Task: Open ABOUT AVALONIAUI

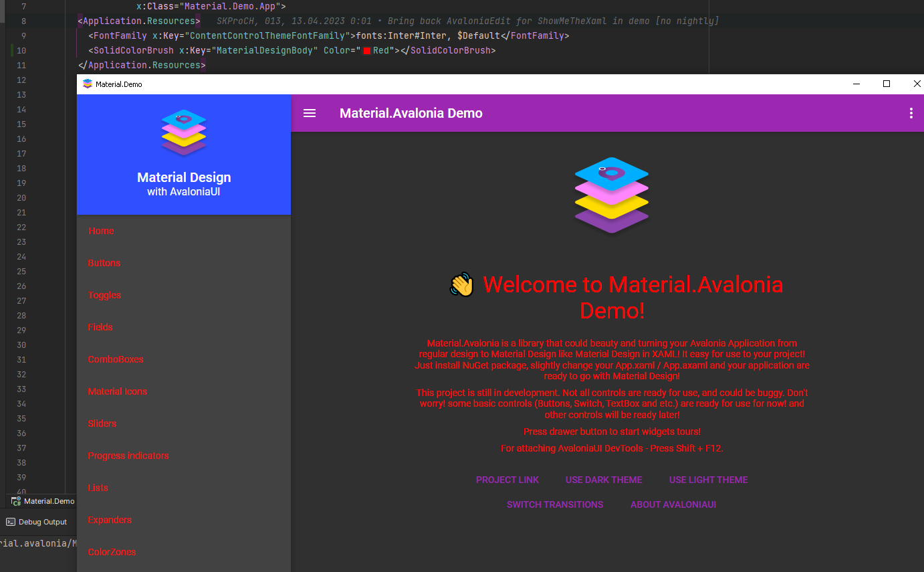Action: (673, 504)
